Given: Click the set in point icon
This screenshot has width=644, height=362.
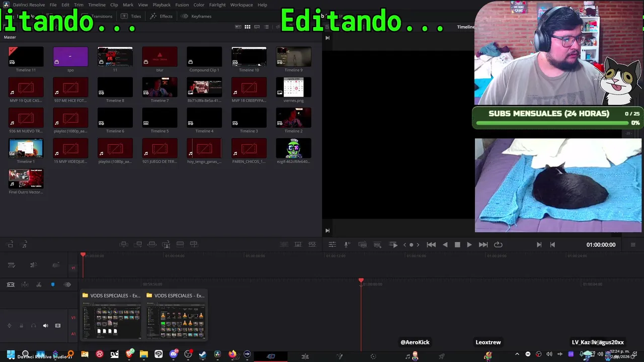Looking at the screenshot, I should pyautogui.click(x=539, y=245).
